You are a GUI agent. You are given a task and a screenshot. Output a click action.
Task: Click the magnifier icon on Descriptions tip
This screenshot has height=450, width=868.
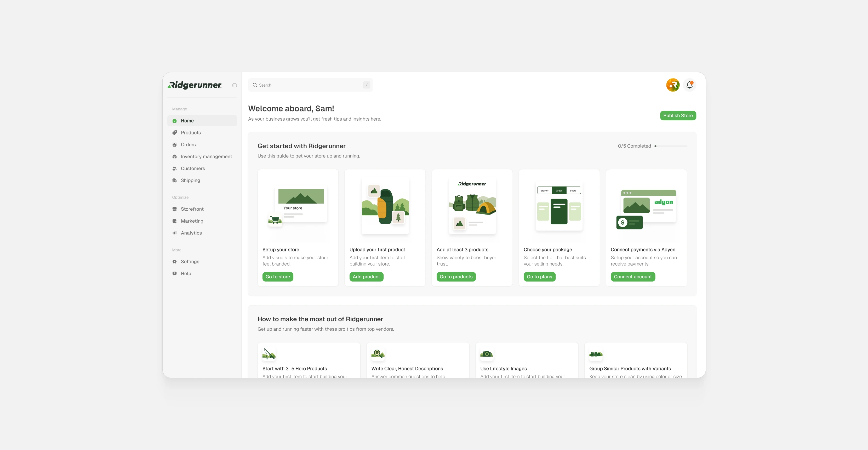(378, 354)
